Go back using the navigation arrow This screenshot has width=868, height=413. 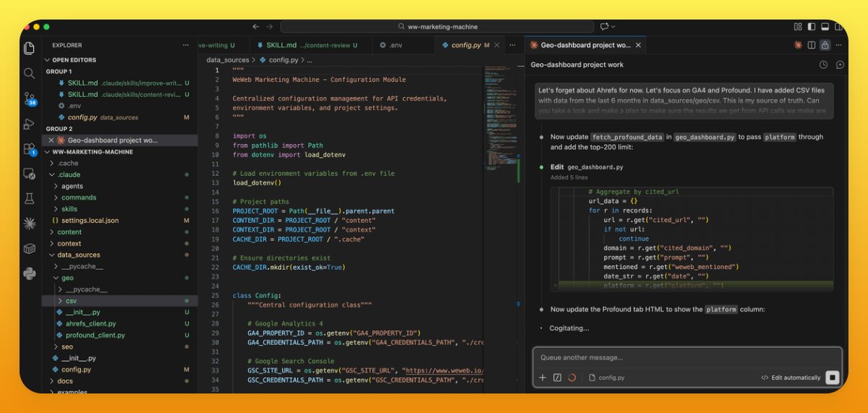[255, 27]
